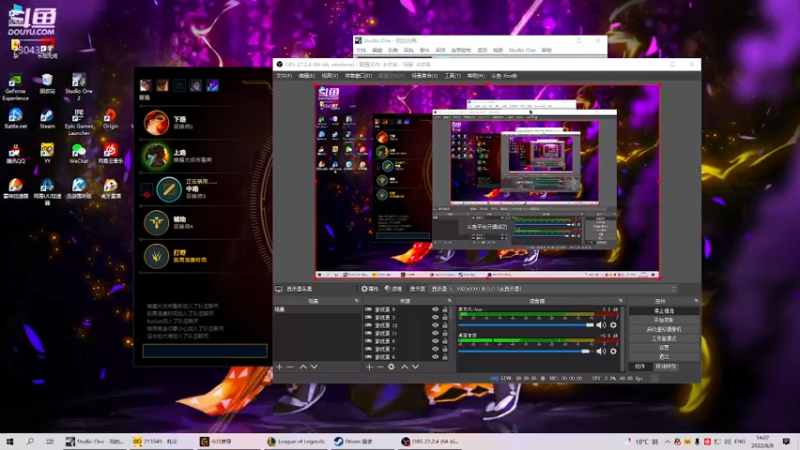Open GeForce Experience desktop shortcut
Image resolution: width=800 pixels, height=450 pixels.
pyautogui.click(x=15, y=87)
